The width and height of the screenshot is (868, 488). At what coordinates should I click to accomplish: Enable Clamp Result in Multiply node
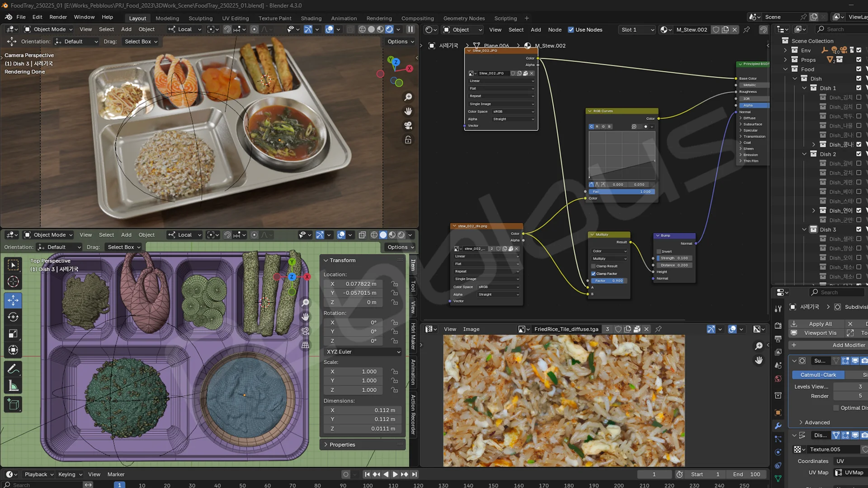tap(594, 266)
